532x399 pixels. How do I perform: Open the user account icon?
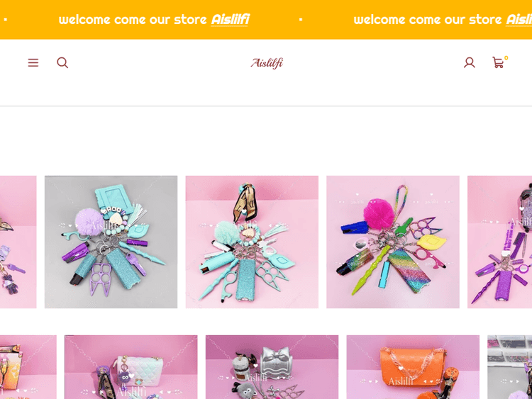pyautogui.click(x=470, y=62)
